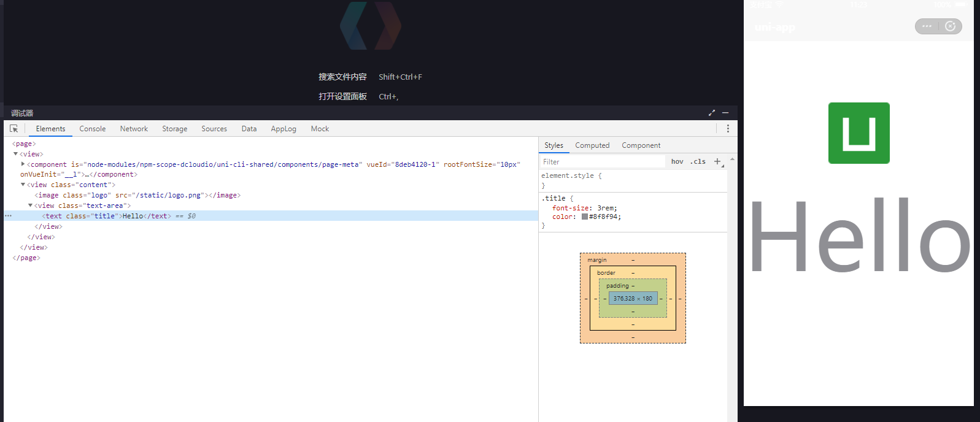This screenshot has width=980, height=422.
Task: Click the .title selector text
Action: pyautogui.click(x=554, y=198)
